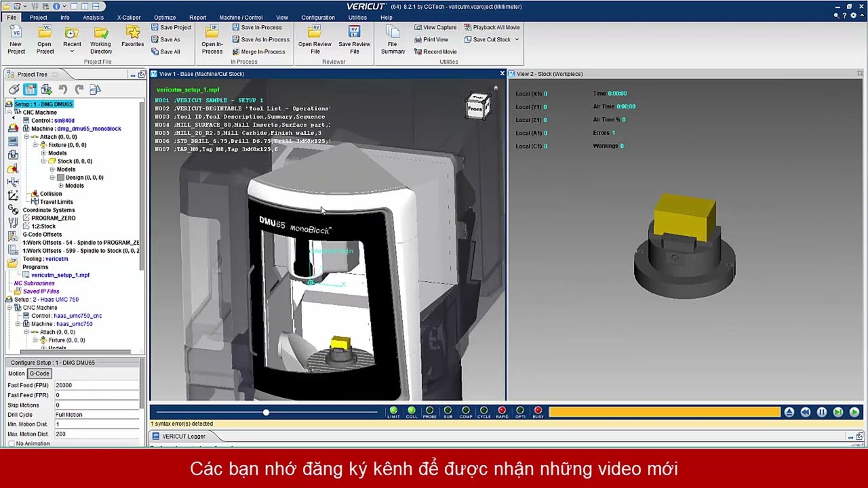The image size is (868, 488).
Task: Select Travel Limits in the project tree
Action: tap(56, 202)
